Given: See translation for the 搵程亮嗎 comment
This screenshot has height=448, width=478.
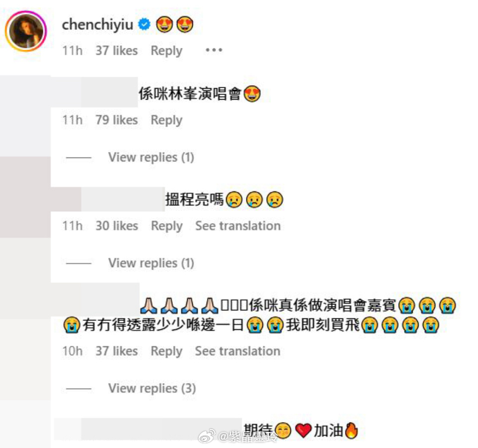Looking at the screenshot, I should pos(238,226).
